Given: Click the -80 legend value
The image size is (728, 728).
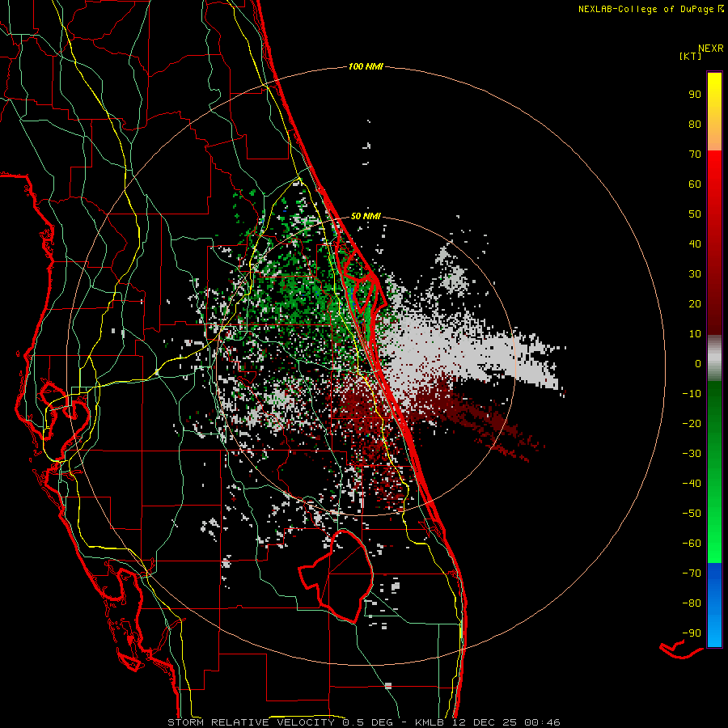Looking at the screenshot, I should pos(692,603).
